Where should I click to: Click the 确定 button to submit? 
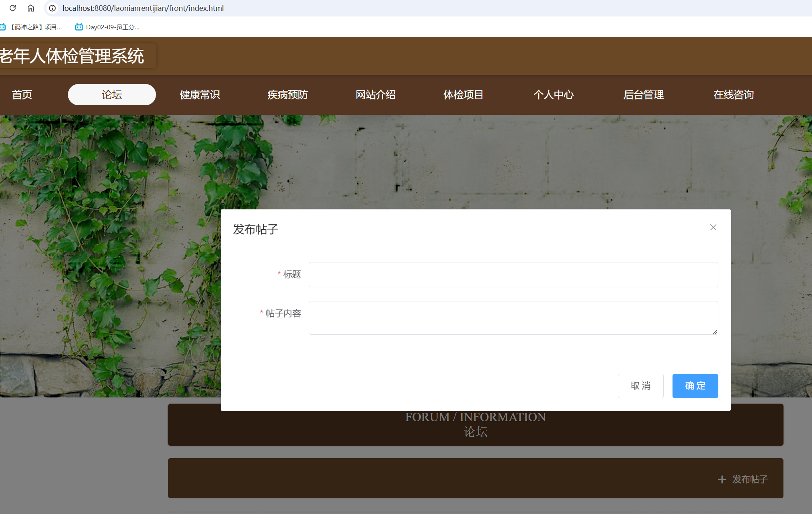(695, 386)
